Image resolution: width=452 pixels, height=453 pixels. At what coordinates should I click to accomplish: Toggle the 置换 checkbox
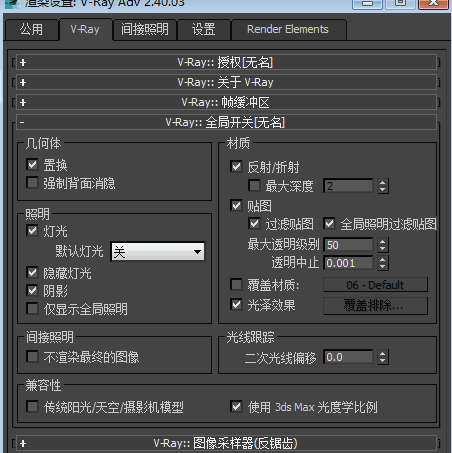coord(32,164)
